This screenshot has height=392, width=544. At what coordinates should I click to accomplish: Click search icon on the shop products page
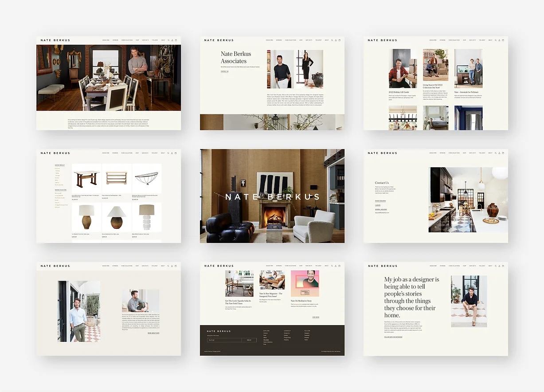coord(168,153)
